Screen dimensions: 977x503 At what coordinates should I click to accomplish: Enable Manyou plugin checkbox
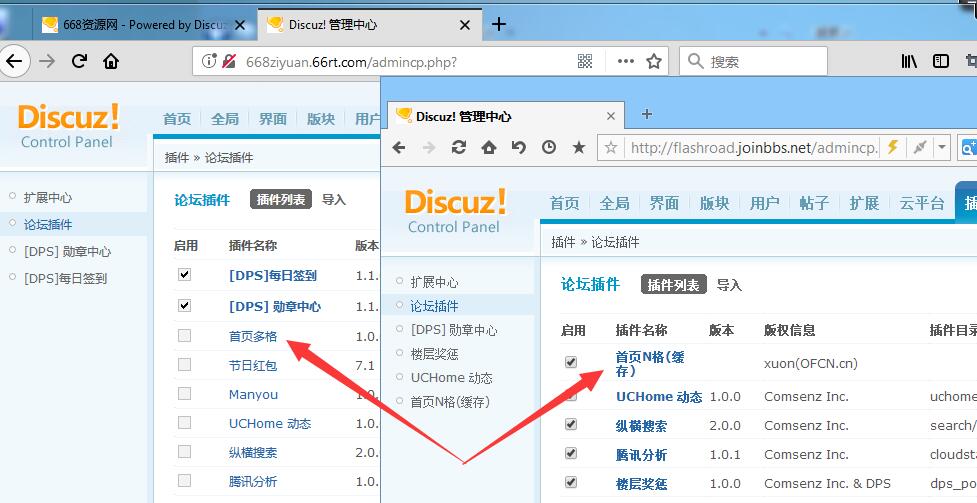pos(184,394)
